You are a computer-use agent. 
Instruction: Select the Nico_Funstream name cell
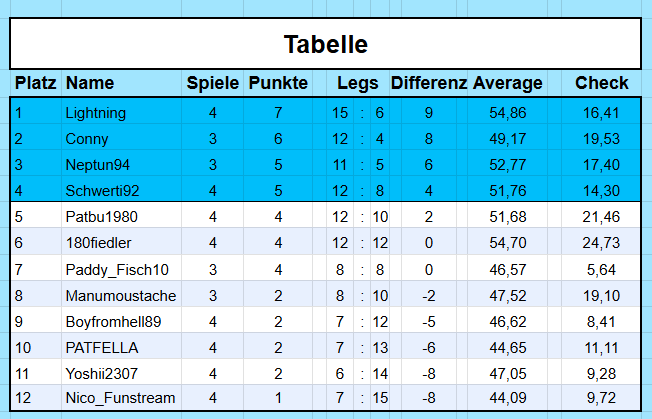pos(121,398)
